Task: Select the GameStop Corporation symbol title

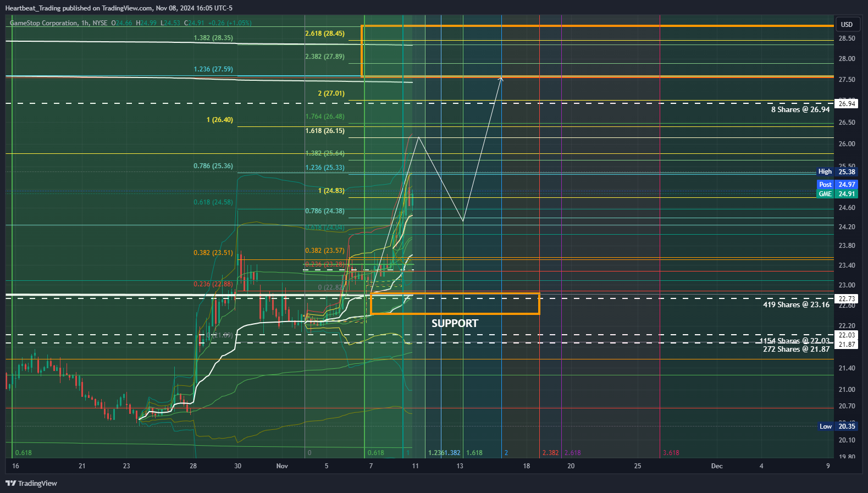Action: (x=44, y=23)
